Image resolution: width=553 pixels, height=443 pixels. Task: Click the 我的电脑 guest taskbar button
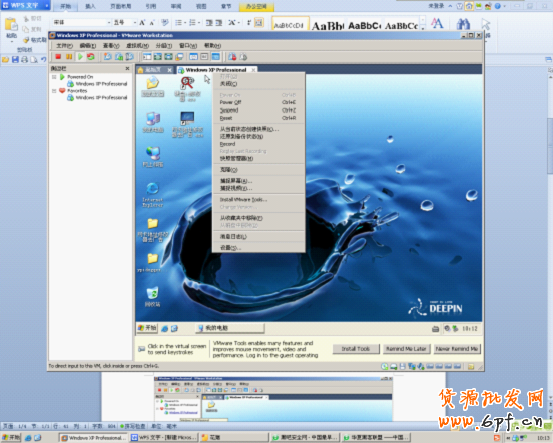(x=230, y=328)
